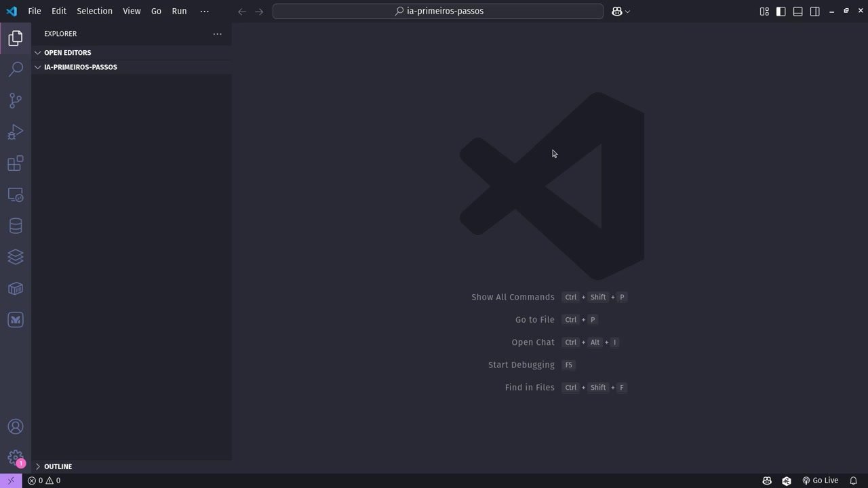The height and width of the screenshot is (488, 868).
Task: Open Customize Layout icon in title bar
Action: coord(764,11)
